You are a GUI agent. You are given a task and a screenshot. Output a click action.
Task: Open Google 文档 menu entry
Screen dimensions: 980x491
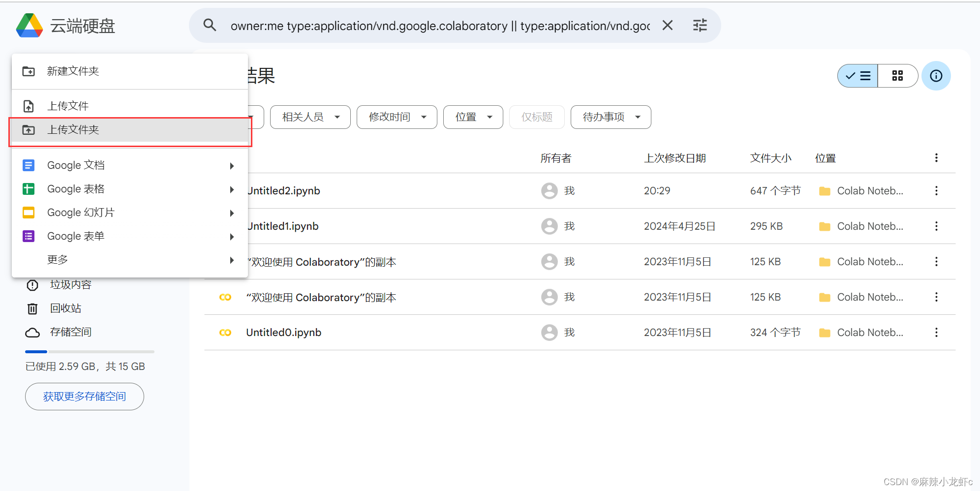pos(130,165)
